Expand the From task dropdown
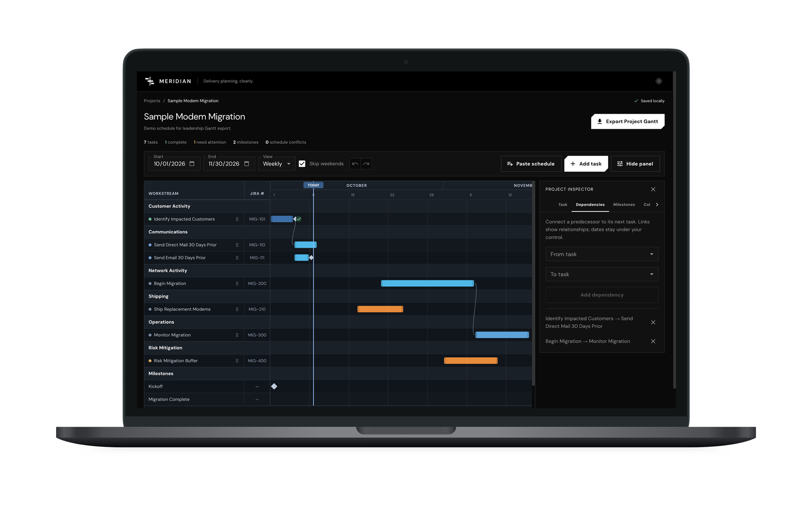This screenshot has width=812, height=505. pos(601,254)
